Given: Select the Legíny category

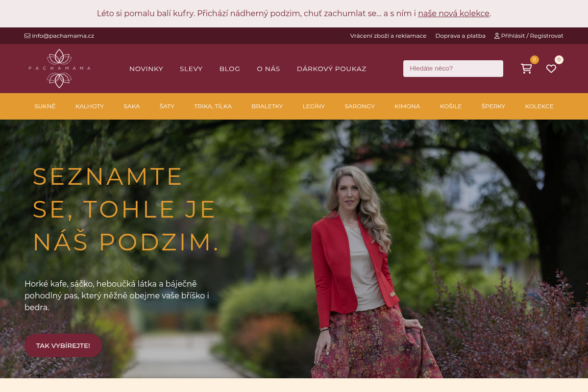Looking at the screenshot, I should [x=314, y=106].
